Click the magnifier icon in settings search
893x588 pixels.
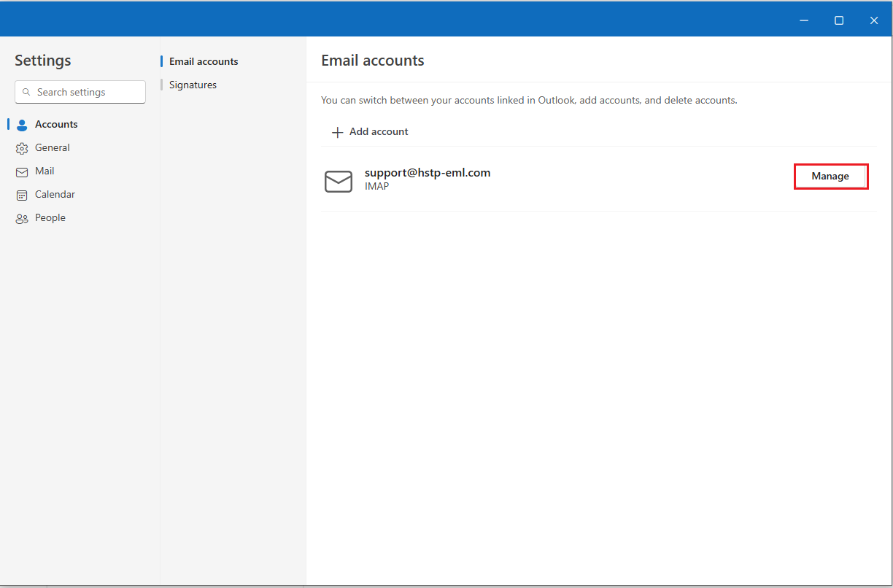[27, 93]
